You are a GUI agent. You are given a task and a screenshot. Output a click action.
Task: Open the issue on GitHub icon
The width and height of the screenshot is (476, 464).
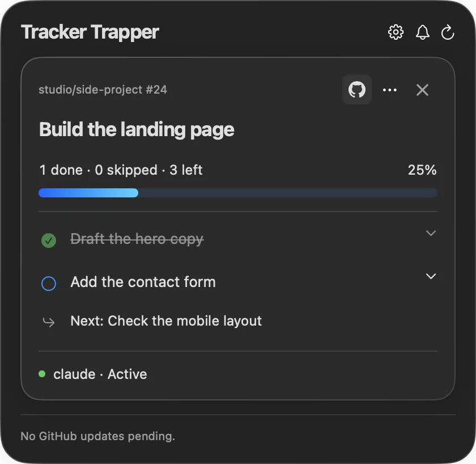pyautogui.click(x=356, y=90)
